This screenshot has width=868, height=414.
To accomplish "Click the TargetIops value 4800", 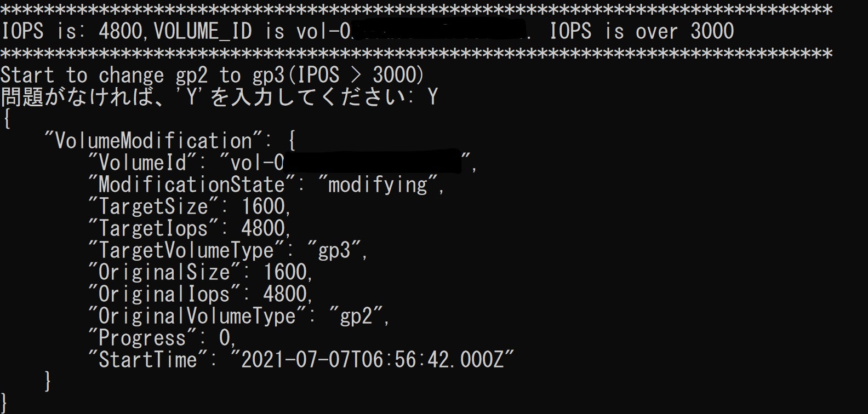I will click(263, 228).
